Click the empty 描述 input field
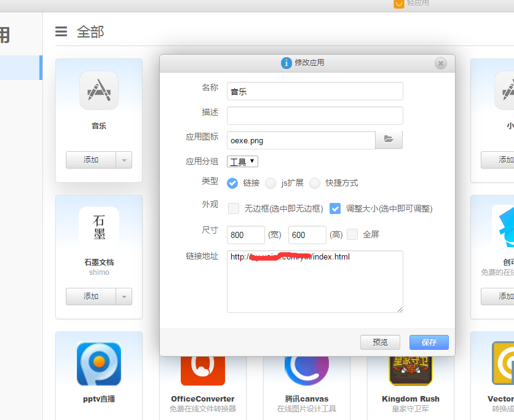 point(315,116)
